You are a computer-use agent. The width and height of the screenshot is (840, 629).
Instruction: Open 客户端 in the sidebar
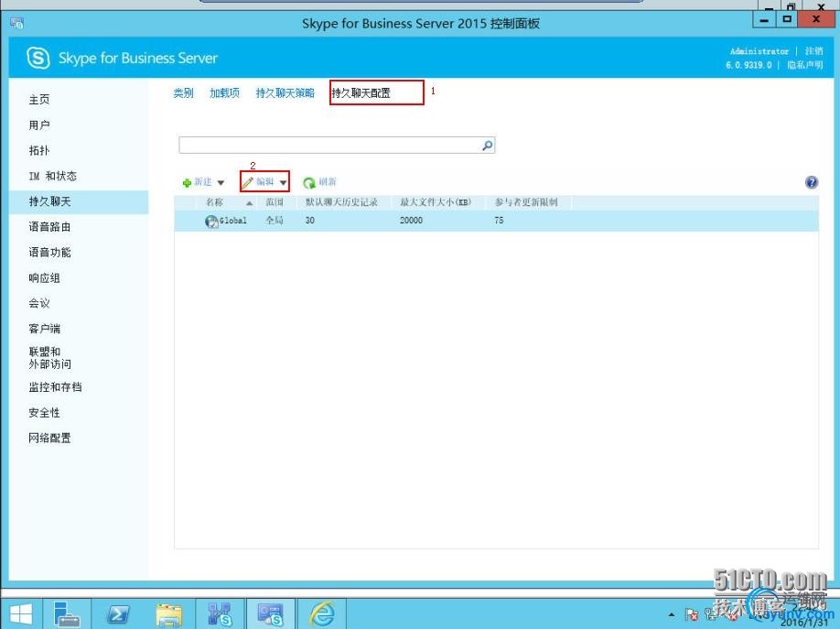(x=45, y=328)
